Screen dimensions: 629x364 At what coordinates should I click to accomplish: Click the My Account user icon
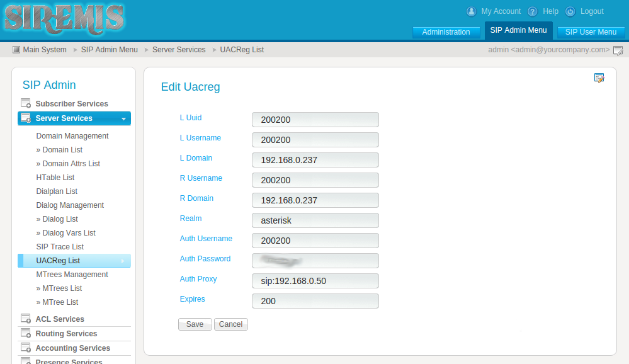(x=472, y=11)
